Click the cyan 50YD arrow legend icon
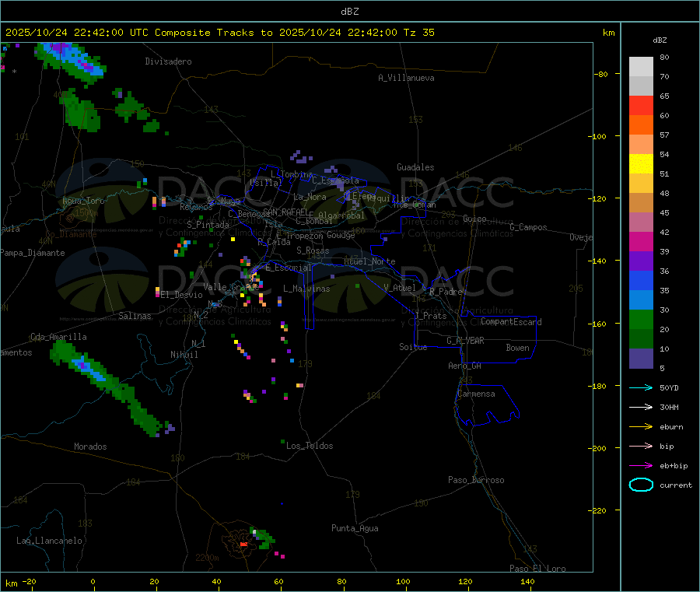The width and height of the screenshot is (700, 592). click(641, 387)
